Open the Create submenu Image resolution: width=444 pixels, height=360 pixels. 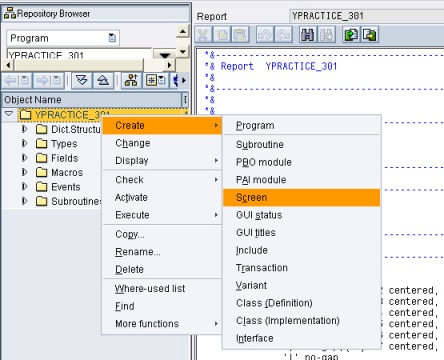[162, 125]
